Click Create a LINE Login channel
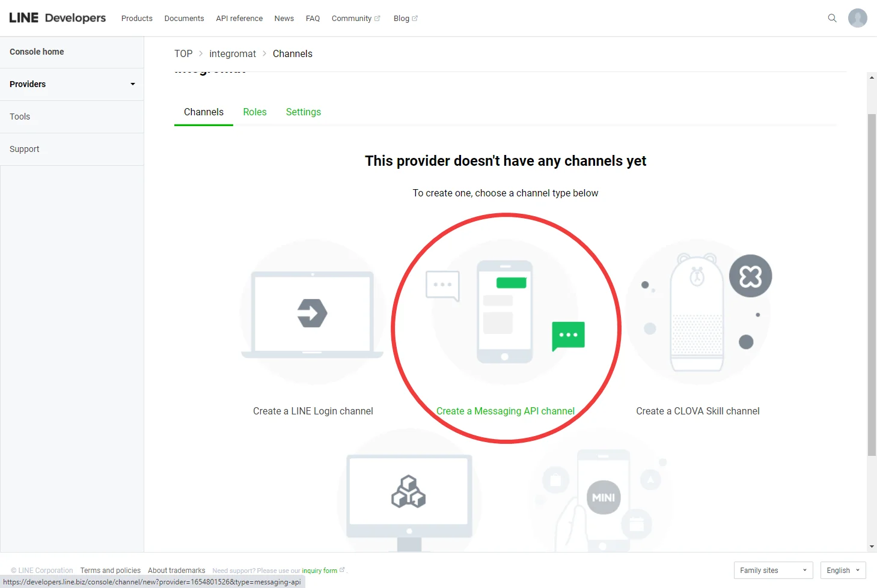877x588 pixels. [313, 411]
